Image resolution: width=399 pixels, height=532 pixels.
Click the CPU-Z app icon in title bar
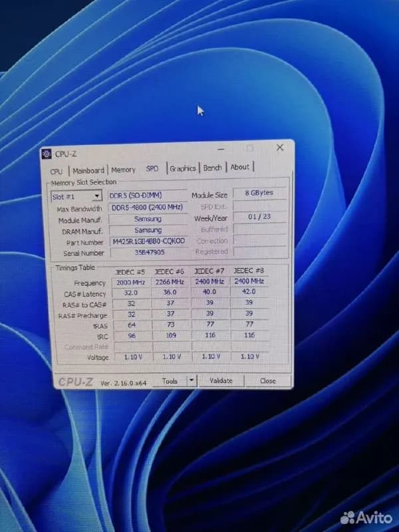[x=47, y=154]
